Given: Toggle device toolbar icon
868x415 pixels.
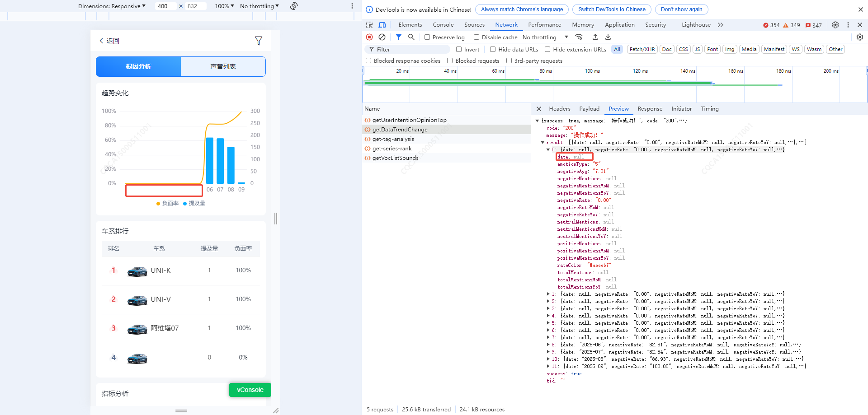Looking at the screenshot, I should pyautogui.click(x=382, y=25).
